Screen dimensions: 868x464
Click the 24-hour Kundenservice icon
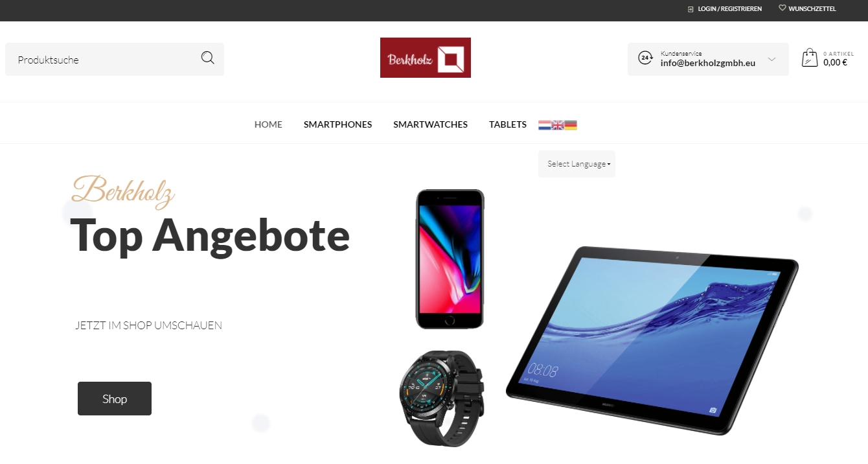[x=645, y=58]
